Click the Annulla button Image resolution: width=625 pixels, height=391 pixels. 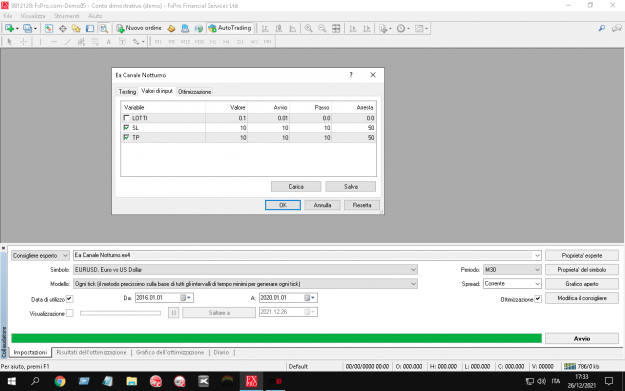click(x=322, y=205)
